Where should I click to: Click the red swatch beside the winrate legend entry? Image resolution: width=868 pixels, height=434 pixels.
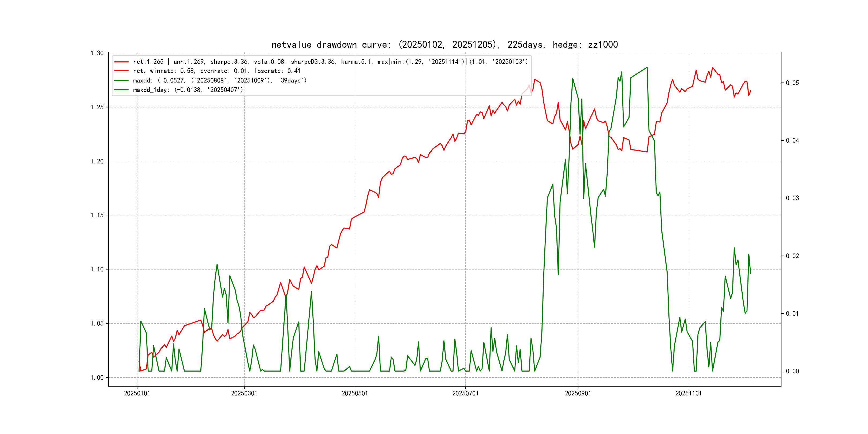point(121,71)
